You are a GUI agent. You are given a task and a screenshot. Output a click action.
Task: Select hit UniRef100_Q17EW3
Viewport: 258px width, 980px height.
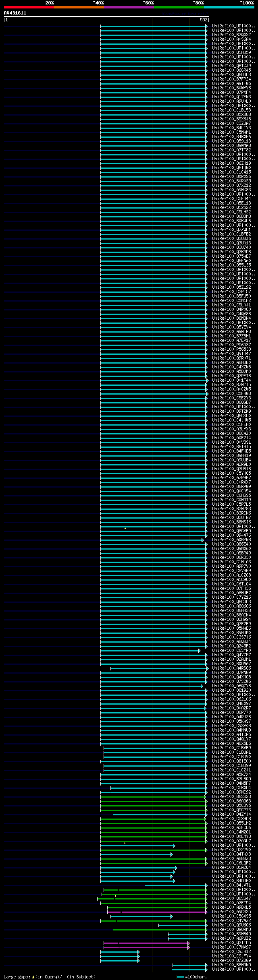(231, 97)
